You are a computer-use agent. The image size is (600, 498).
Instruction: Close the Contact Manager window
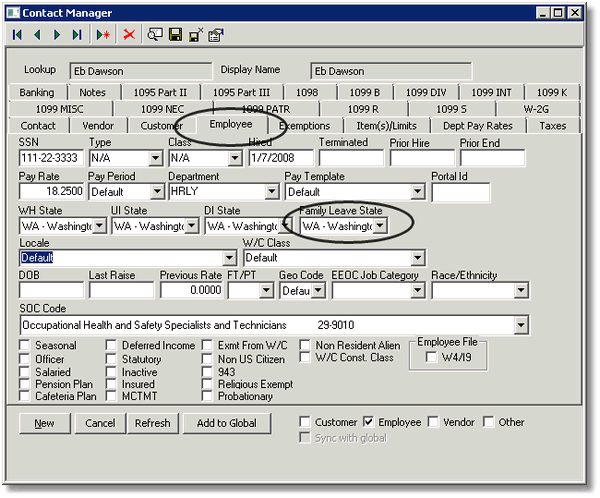[x=575, y=13]
